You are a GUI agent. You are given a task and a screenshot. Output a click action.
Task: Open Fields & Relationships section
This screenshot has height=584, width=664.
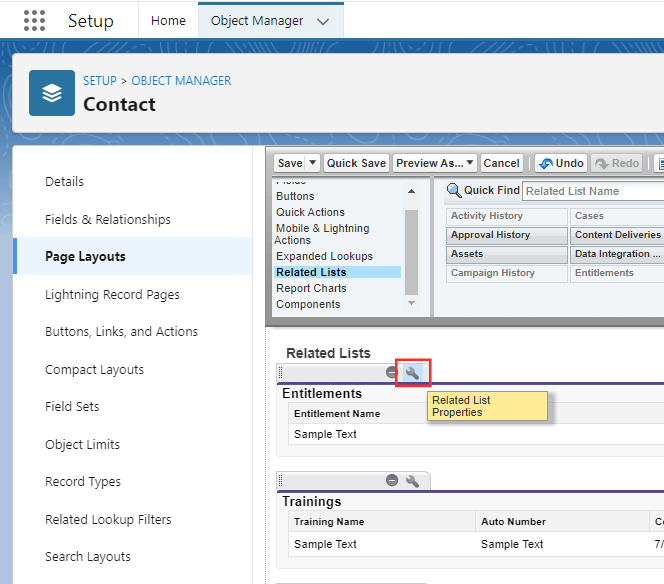pos(108,219)
